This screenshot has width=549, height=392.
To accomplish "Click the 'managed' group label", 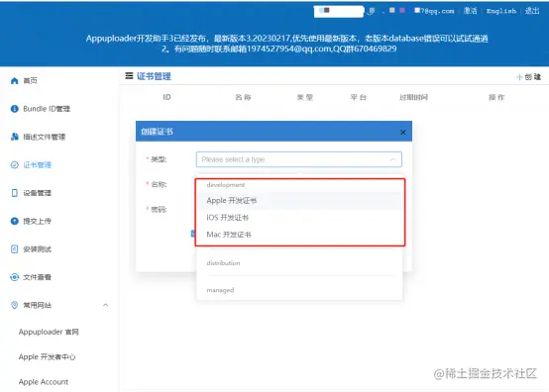I will coord(220,290).
